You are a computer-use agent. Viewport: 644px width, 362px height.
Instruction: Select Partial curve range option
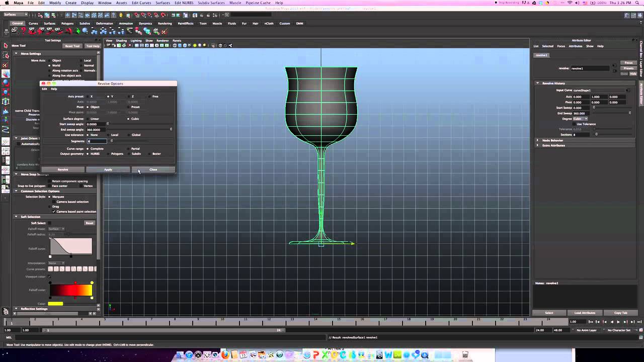pos(128,149)
